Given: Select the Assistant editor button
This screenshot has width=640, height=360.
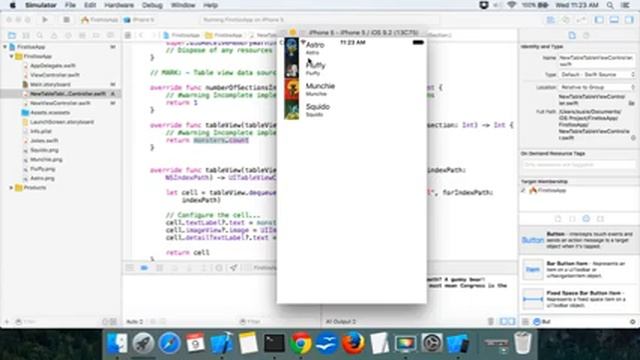Looking at the screenshot, I should [x=566, y=20].
